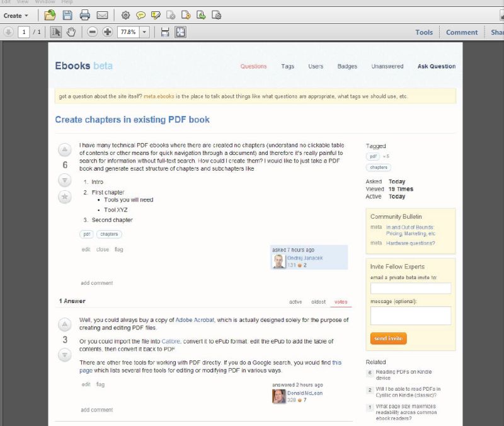Open the View menu

coord(23,2)
